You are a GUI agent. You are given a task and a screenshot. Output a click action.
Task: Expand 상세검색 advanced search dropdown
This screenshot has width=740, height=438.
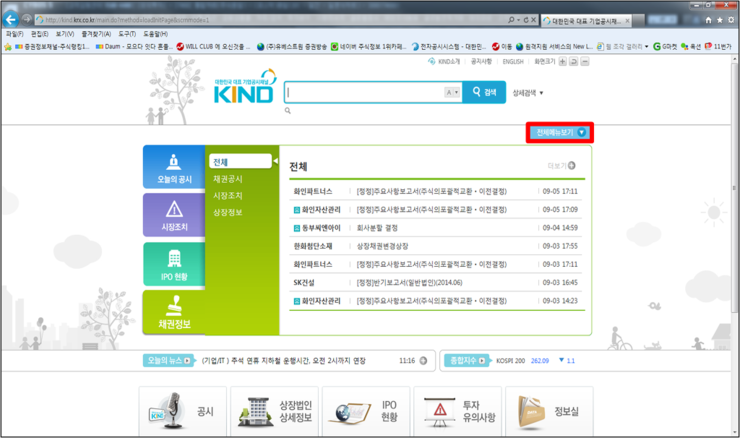528,93
